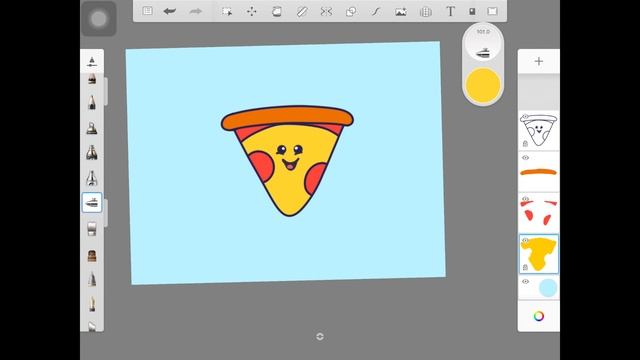Select the Selection tool

227,11
